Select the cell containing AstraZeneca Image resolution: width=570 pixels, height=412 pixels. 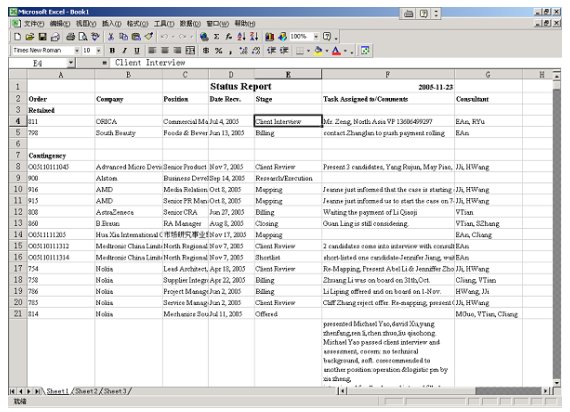(128, 212)
